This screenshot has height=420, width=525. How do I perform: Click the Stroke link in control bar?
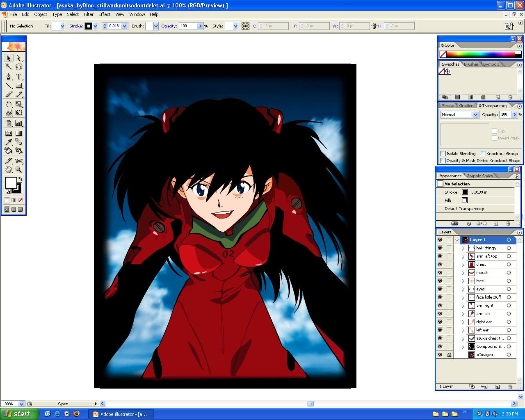pyautogui.click(x=76, y=26)
